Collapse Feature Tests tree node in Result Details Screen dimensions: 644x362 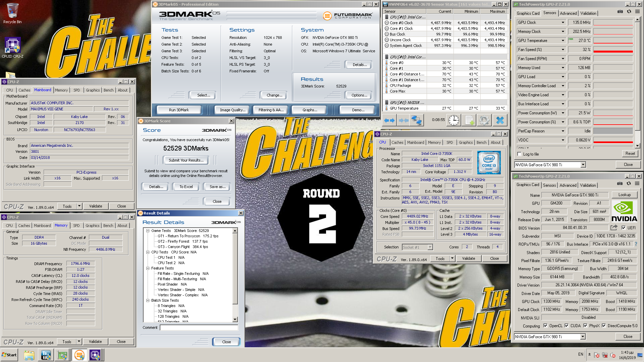click(x=148, y=268)
